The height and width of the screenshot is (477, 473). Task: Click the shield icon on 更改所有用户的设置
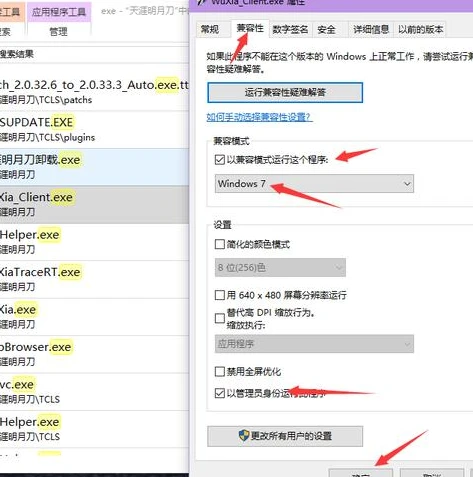[x=244, y=435]
